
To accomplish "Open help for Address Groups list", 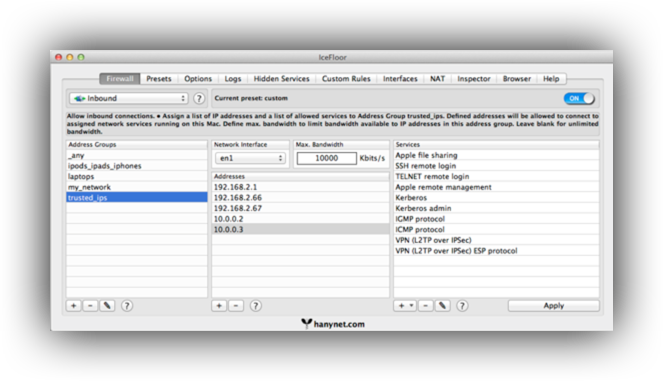I will click(126, 305).
